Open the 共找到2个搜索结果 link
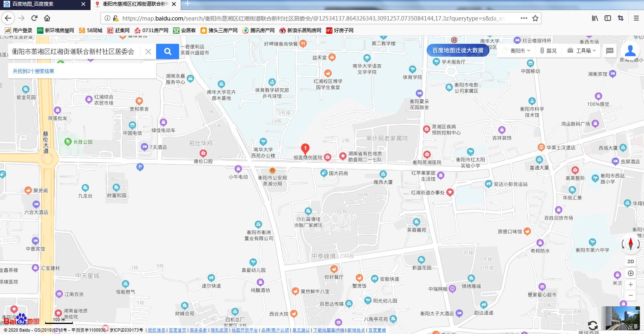Image resolution: width=644 pixels, height=334 pixels. 33,71
